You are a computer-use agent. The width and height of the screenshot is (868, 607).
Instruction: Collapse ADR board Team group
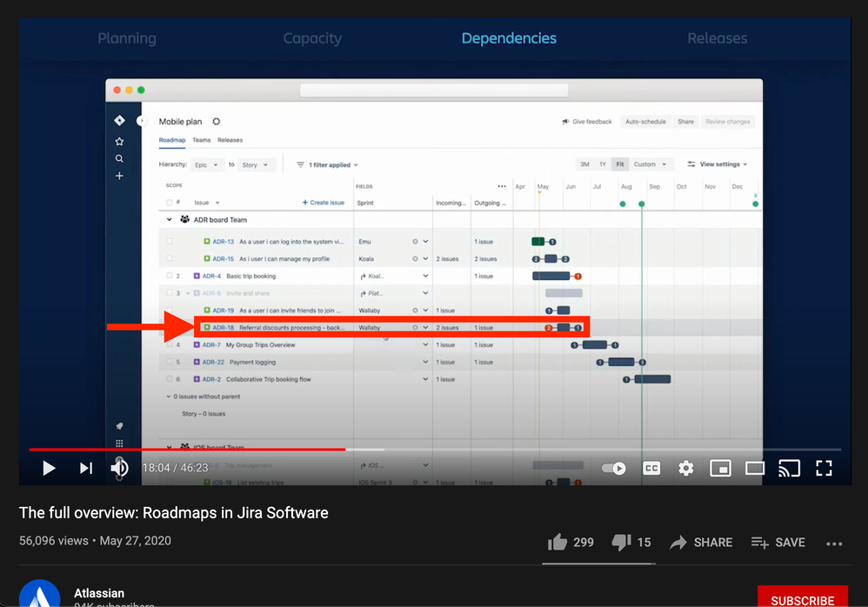169,220
